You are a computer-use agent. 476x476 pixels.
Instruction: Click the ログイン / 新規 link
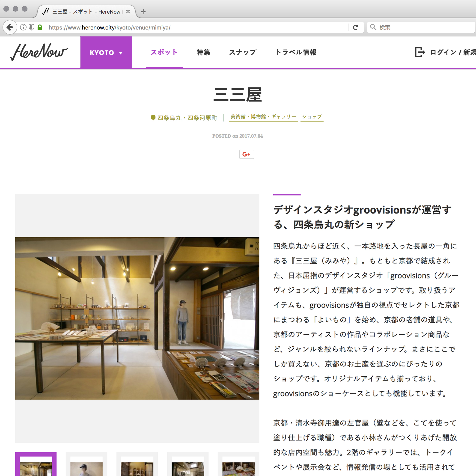coord(453,52)
